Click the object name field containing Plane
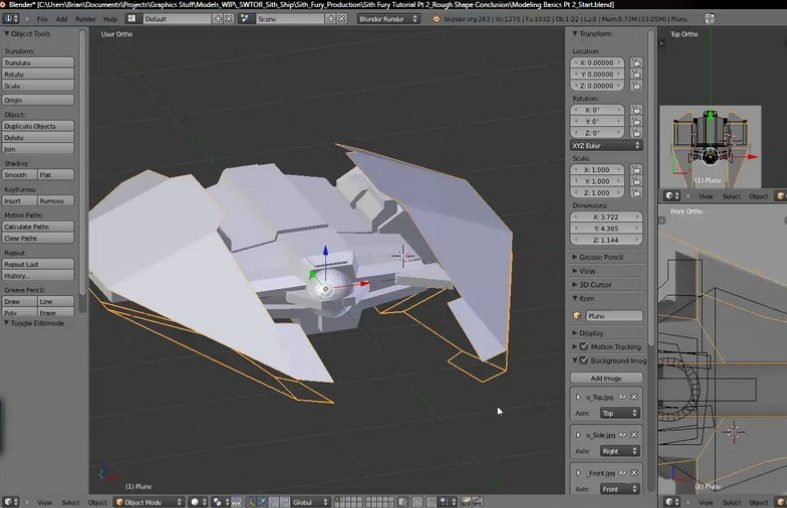The width and height of the screenshot is (787, 508). click(x=614, y=316)
